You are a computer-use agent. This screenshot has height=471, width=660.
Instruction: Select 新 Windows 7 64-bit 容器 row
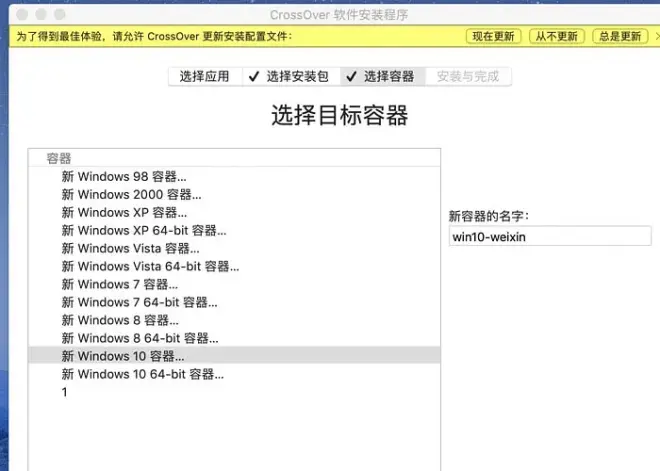tap(234, 302)
